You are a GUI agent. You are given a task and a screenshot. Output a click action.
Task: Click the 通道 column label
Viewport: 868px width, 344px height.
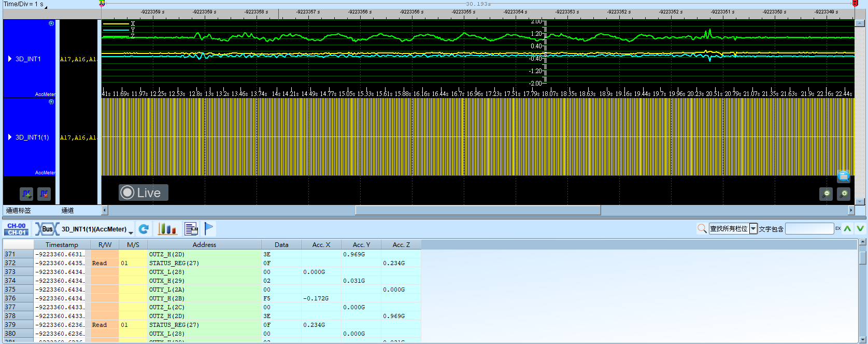[67, 210]
